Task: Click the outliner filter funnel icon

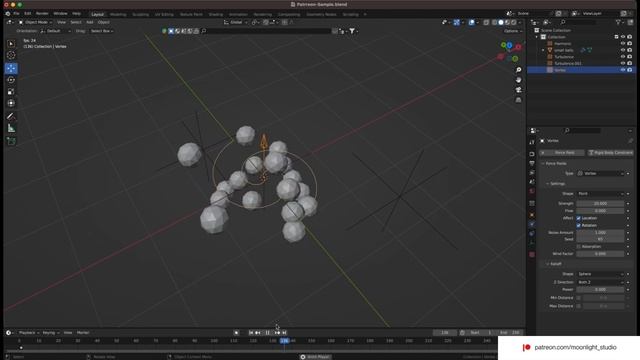Action: [x=618, y=22]
